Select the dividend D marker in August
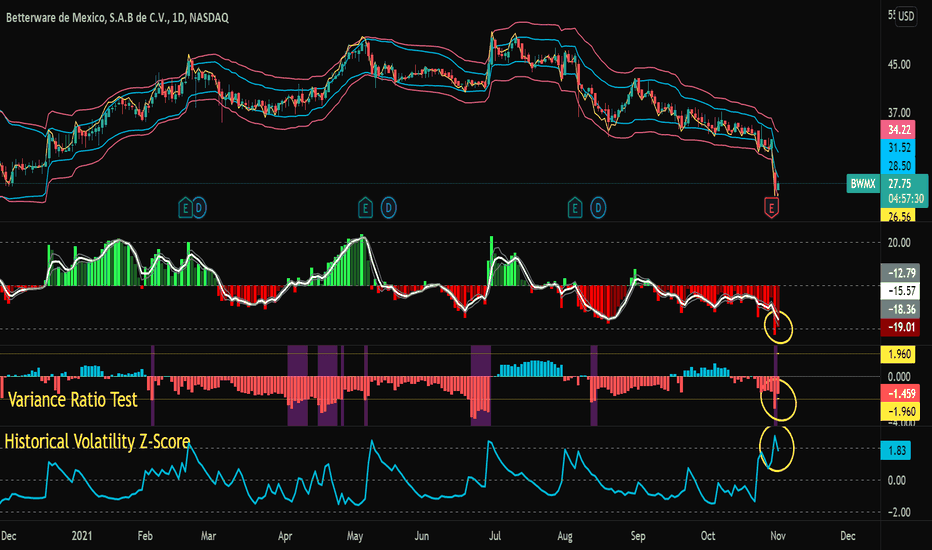The width and height of the screenshot is (932, 550). (x=598, y=208)
